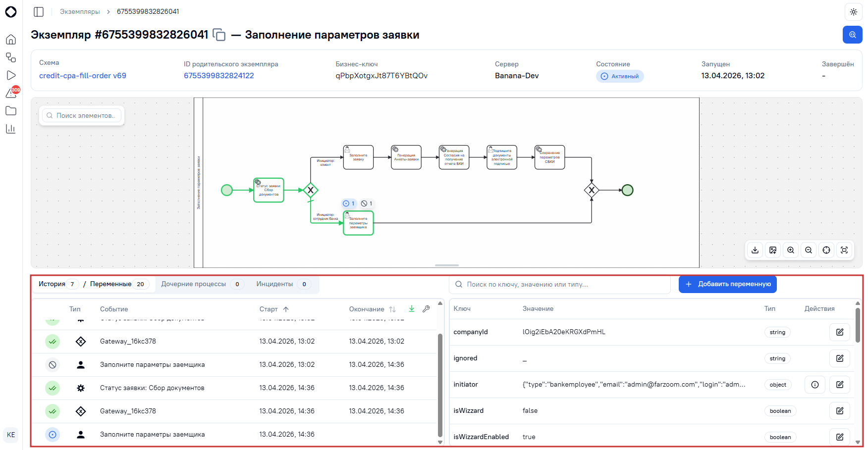Zoom in on the diagram

coord(791,250)
